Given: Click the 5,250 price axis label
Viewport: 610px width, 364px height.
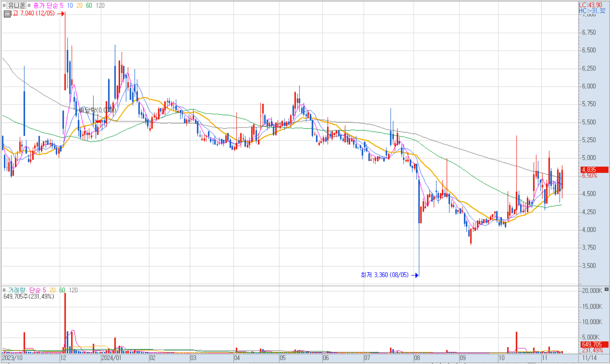Looking at the screenshot, I should [x=589, y=140].
